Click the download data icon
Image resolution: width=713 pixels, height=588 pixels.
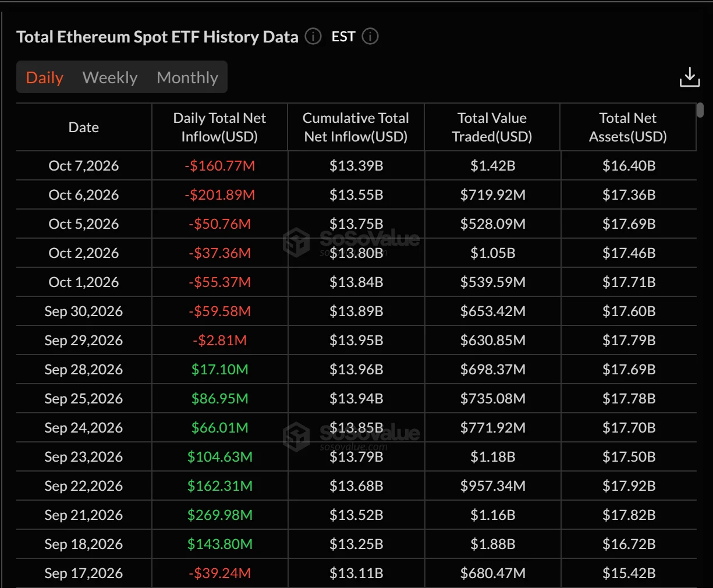coord(690,77)
